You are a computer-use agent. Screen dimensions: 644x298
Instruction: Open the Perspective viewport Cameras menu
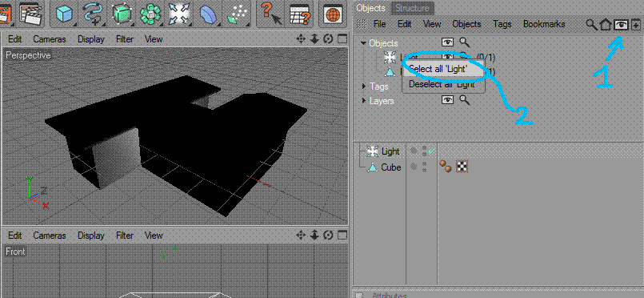(x=50, y=39)
